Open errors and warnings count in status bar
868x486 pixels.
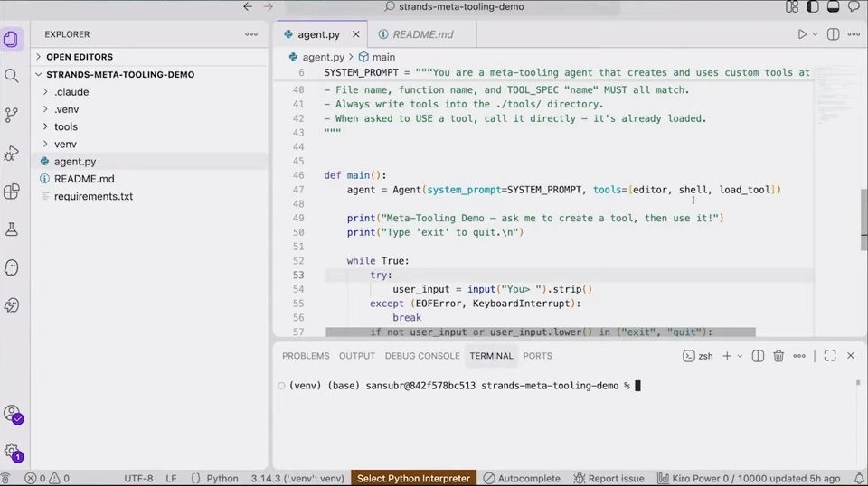click(x=48, y=478)
